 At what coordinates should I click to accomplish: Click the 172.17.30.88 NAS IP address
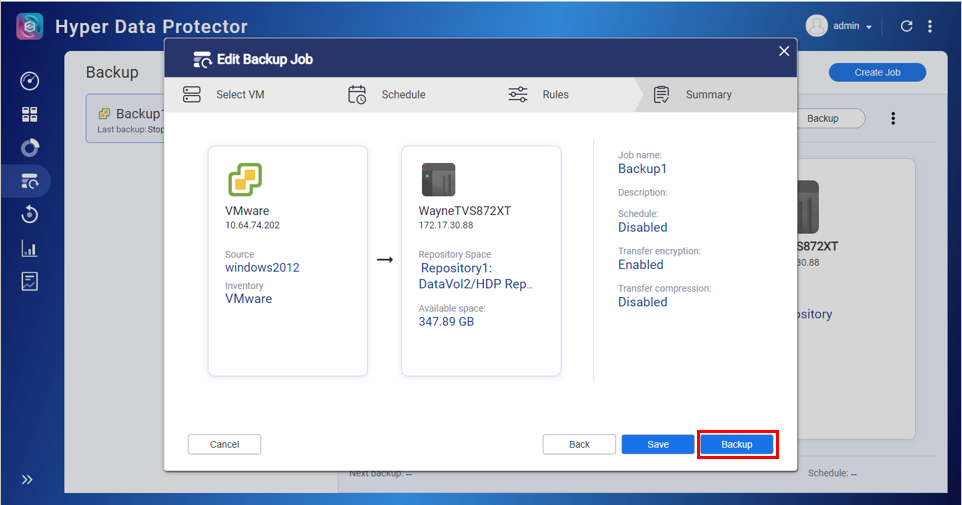[446, 225]
